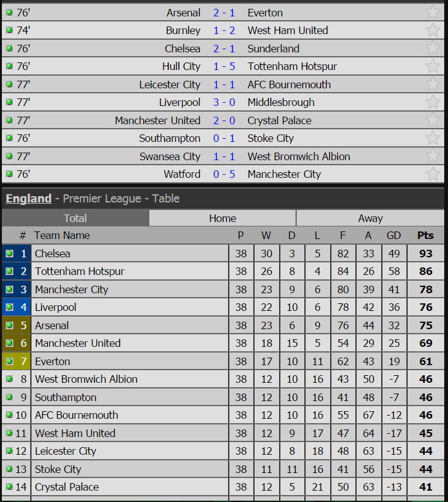Click the green live icon for Southampton vs Stoke
448x502 pixels.
tap(9, 138)
